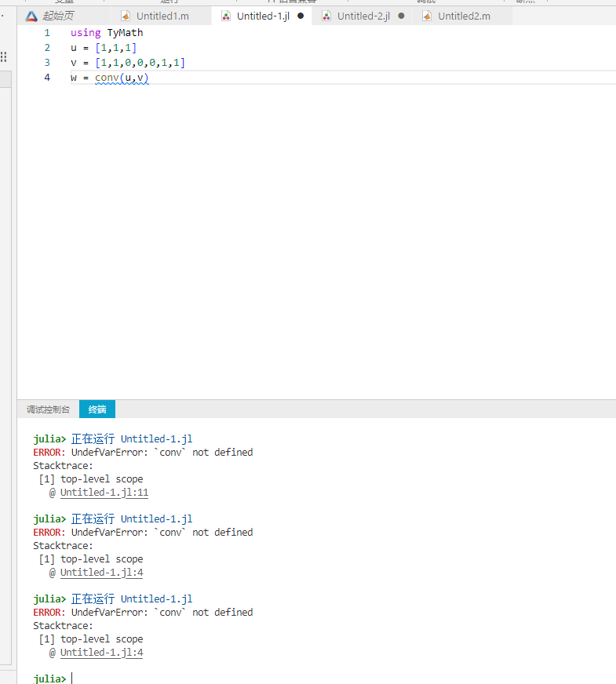Click the Untitled2.m file icon

click(427, 16)
